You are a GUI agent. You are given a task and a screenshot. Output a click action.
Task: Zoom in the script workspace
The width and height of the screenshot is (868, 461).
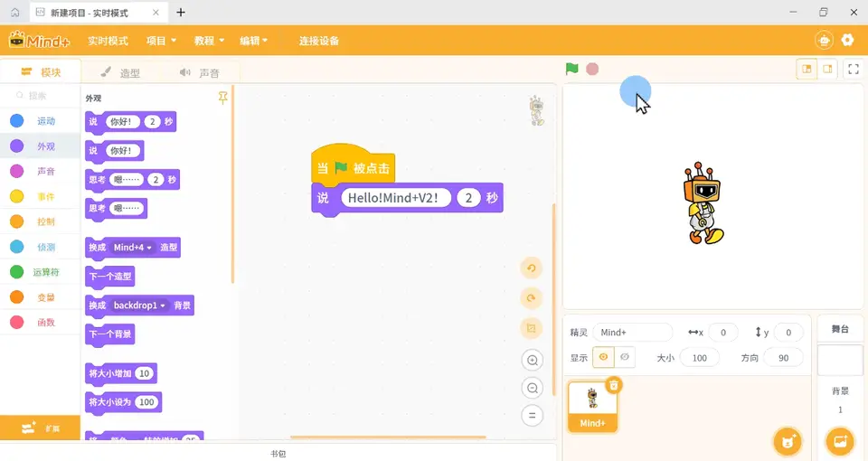532,361
